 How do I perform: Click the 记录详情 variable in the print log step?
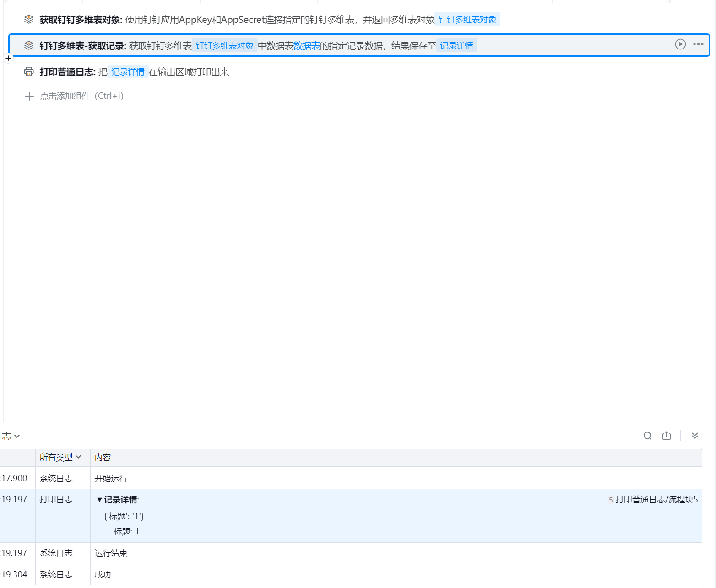pos(128,72)
